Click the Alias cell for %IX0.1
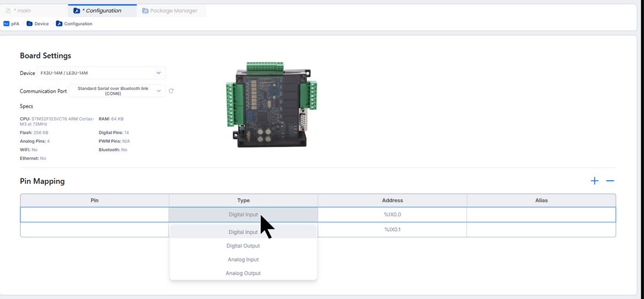 (x=541, y=229)
